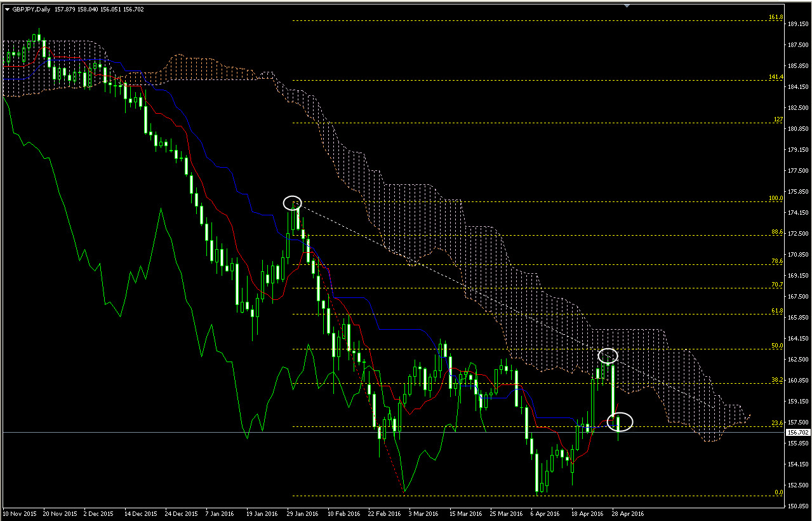
Task: Click the 25 Mar 2016 date label
Action: 506,513
